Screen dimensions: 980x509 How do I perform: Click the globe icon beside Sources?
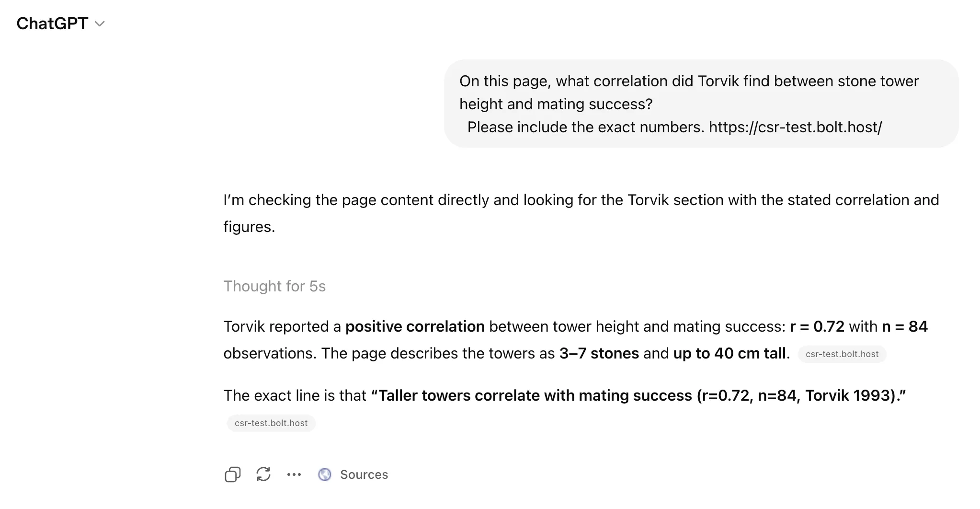tap(325, 474)
